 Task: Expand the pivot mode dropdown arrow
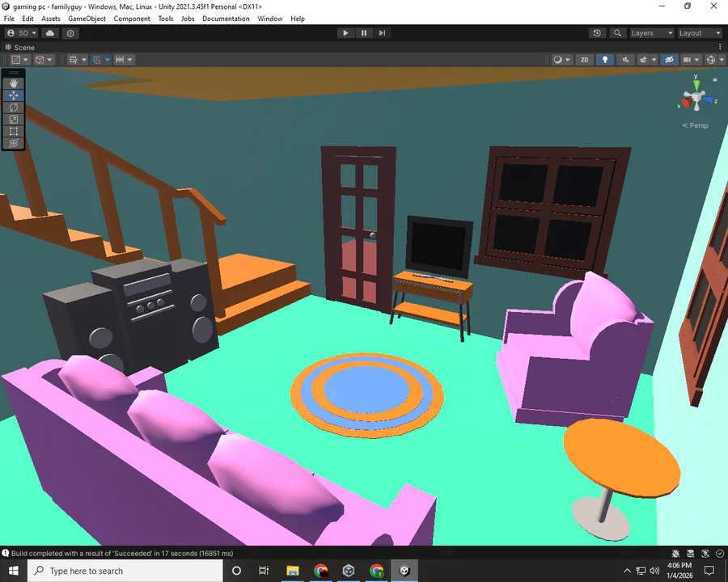point(26,59)
